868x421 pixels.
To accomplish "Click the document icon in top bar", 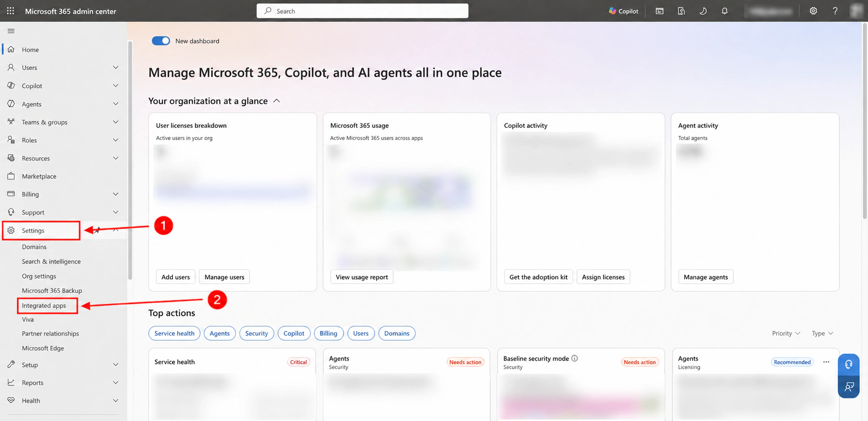I will click(x=681, y=11).
